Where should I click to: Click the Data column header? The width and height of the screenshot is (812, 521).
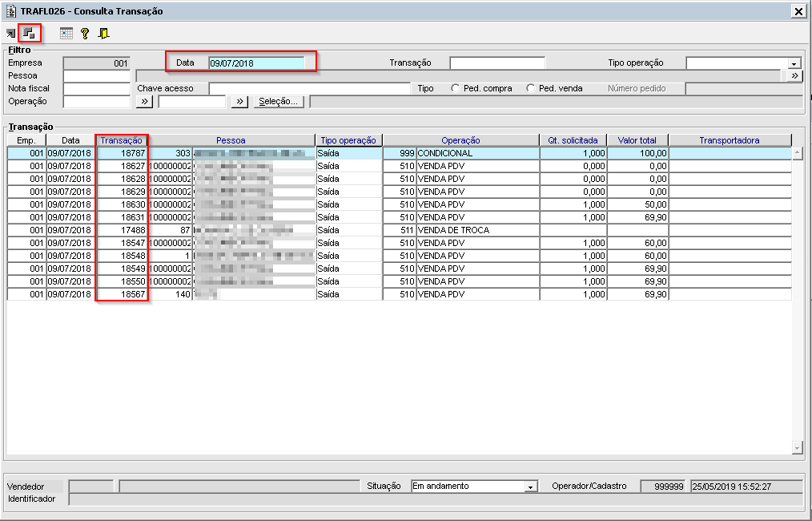click(71, 140)
